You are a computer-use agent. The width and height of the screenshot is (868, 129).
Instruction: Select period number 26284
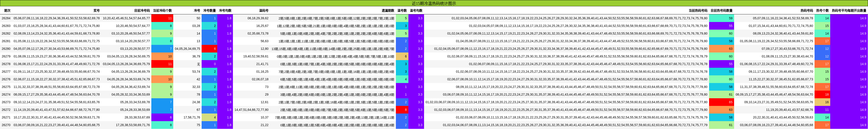click(6, 18)
